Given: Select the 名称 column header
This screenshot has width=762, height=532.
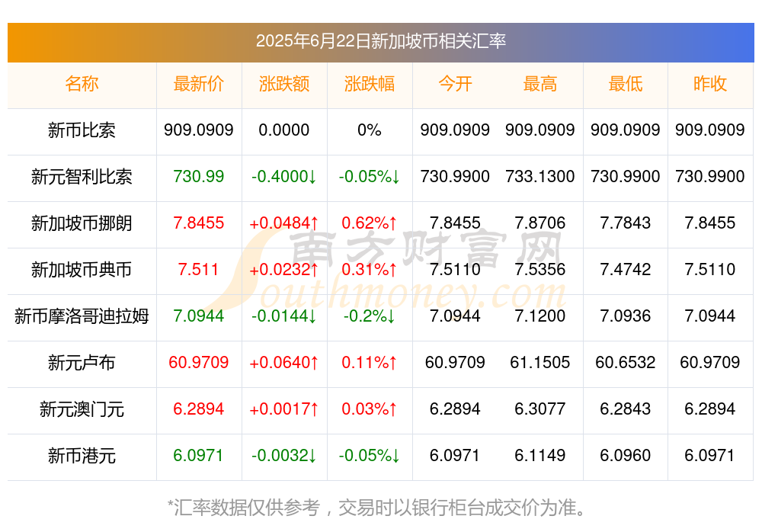Looking at the screenshot, I should click(82, 84).
